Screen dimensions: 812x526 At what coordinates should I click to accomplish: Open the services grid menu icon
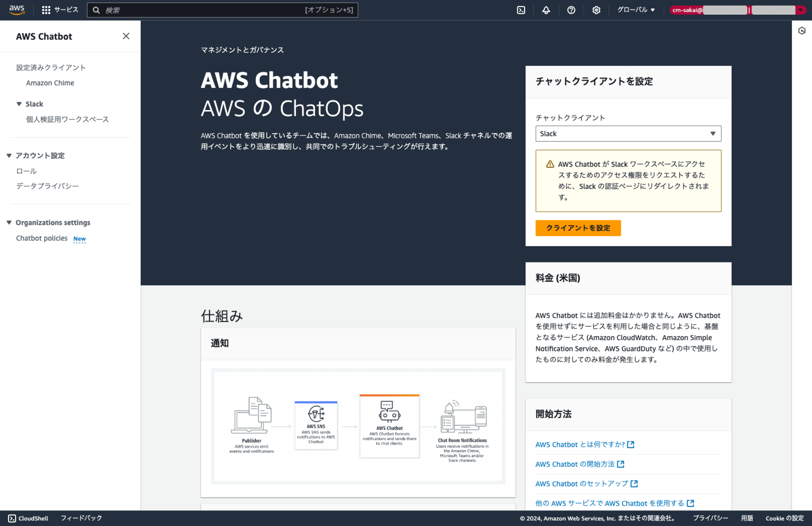(x=46, y=10)
